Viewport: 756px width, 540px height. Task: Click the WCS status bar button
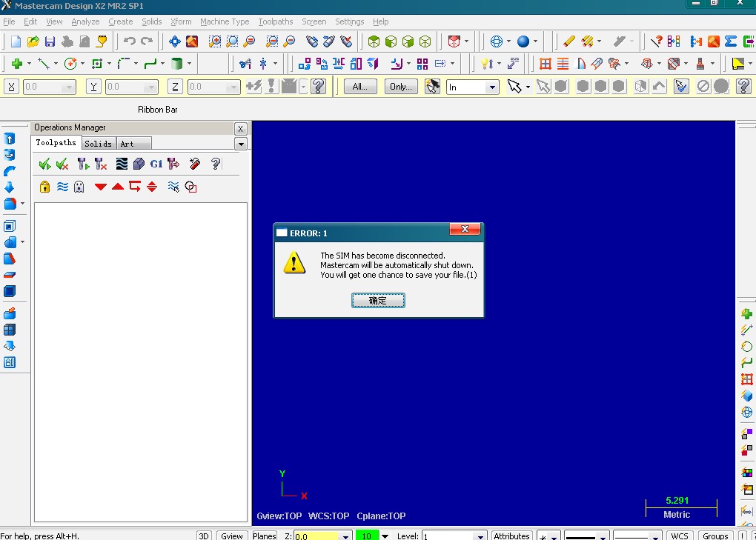point(680,535)
